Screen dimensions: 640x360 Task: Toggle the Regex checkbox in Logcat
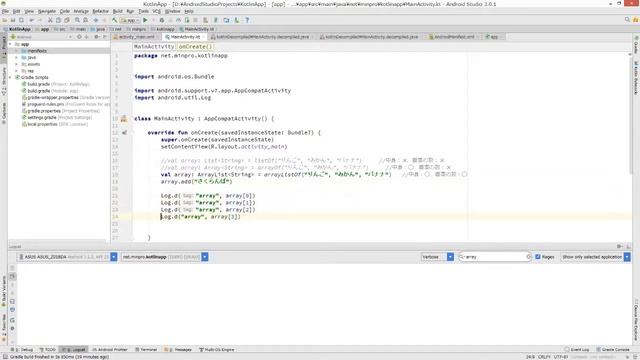[x=538, y=257]
